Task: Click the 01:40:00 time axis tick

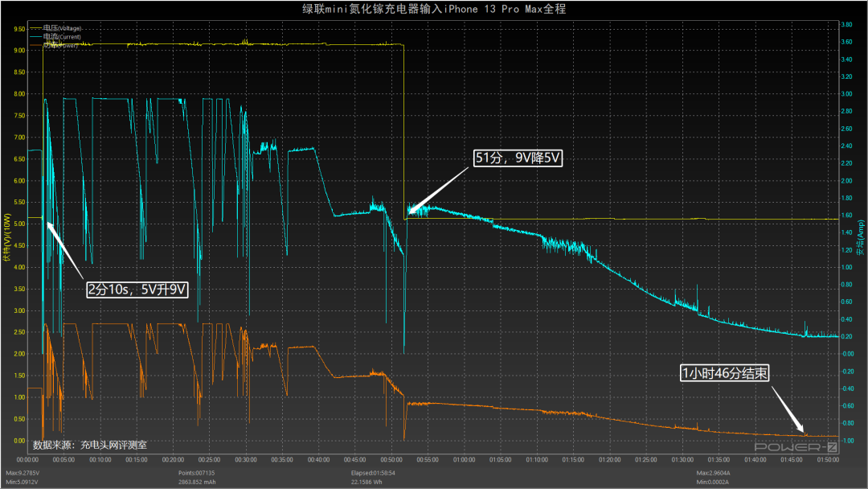Action: pyautogui.click(x=755, y=460)
